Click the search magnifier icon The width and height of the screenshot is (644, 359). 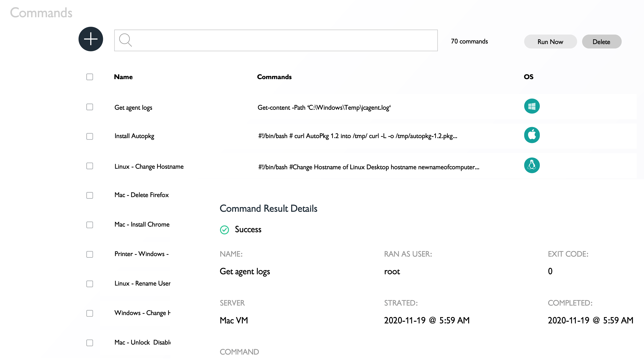point(125,40)
